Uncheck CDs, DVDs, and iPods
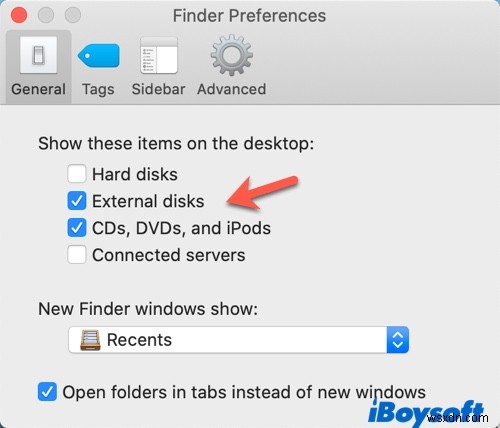Screen dimensions: 500x428 77,228
